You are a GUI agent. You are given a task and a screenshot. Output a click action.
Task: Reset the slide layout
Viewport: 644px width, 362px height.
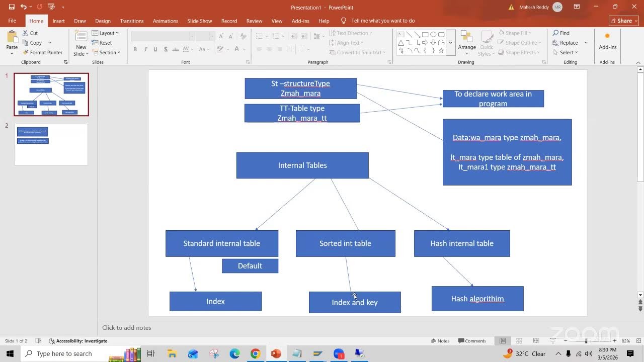click(102, 43)
